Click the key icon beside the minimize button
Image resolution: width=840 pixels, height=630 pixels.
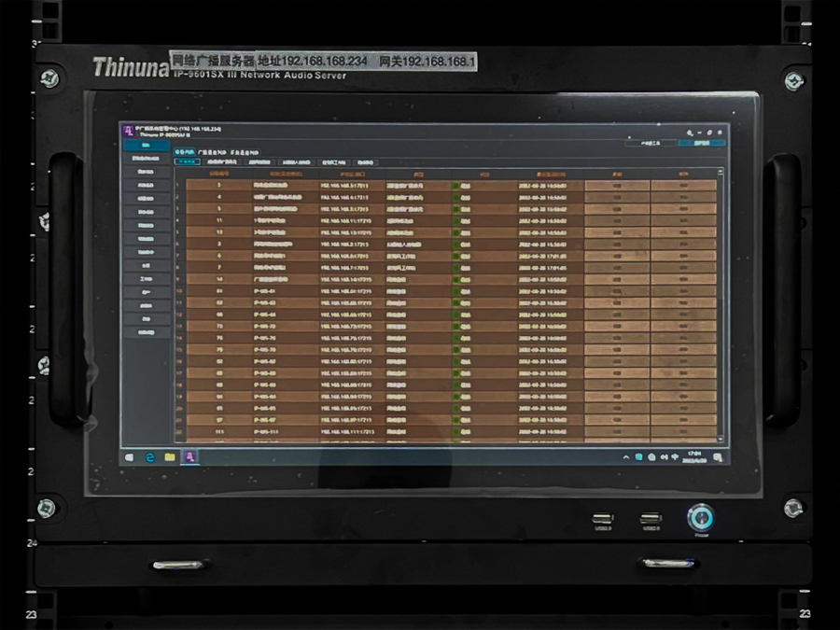pos(689,133)
